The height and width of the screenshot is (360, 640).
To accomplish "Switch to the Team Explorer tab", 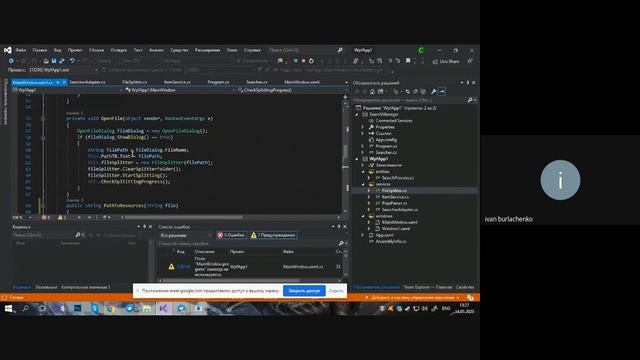I will [x=427, y=287].
